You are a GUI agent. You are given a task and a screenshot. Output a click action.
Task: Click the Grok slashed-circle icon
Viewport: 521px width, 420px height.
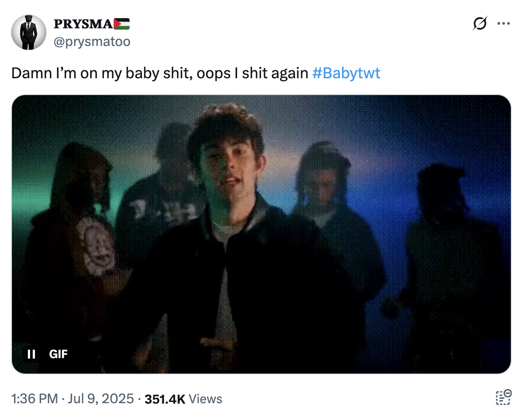coord(480,23)
